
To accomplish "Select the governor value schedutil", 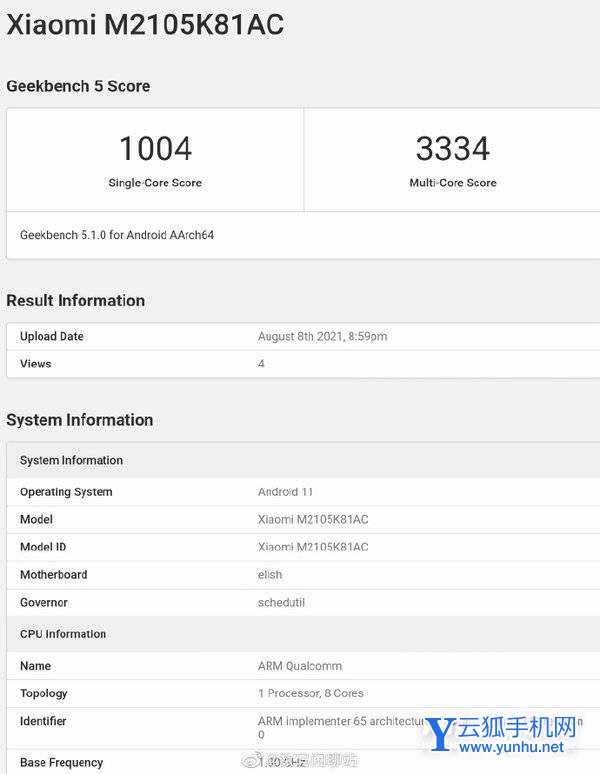I will [281, 603].
